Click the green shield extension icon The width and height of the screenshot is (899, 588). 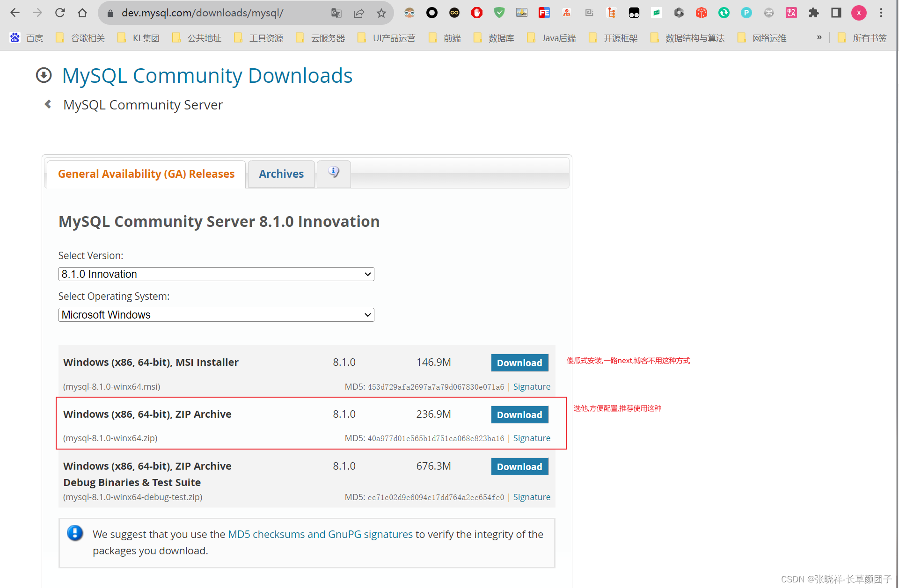click(499, 13)
